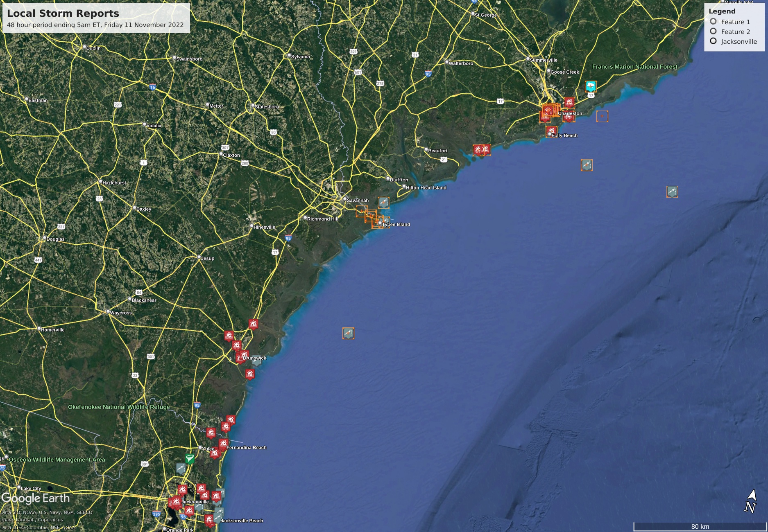
Task: Open the northernmost flood marker above Brunswick
Action: pos(254,325)
